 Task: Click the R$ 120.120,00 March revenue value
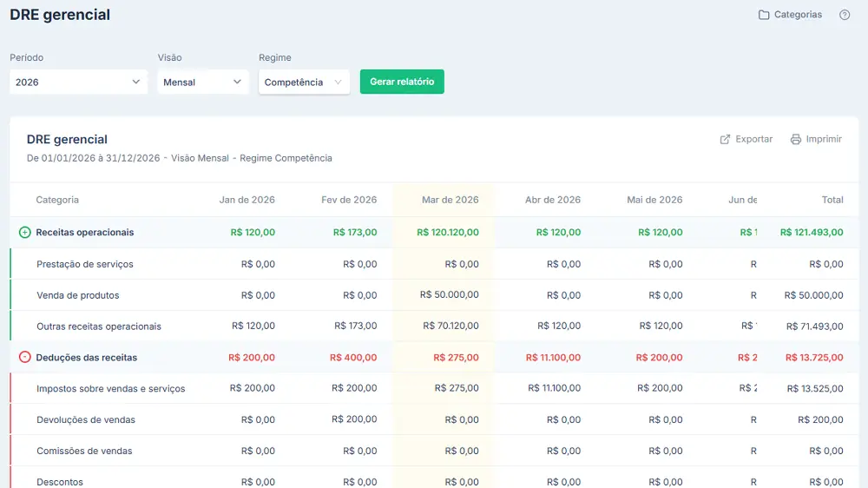(x=448, y=233)
